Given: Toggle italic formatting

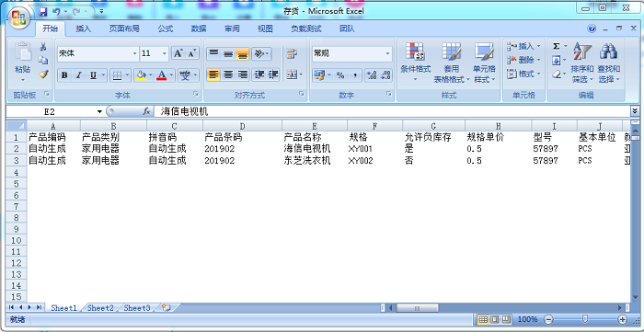Looking at the screenshot, I should tap(78, 75).
